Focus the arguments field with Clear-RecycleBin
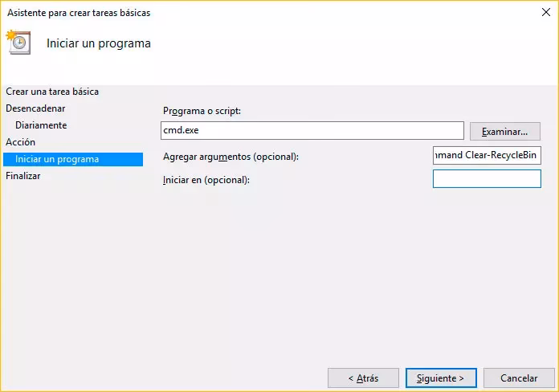This screenshot has width=559, height=392. pyautogui.click(x=486, y=155)
